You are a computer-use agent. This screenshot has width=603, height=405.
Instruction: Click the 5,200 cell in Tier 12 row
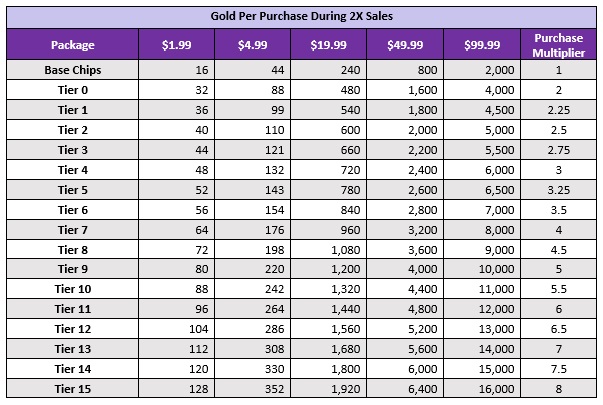(x=405, y=329)
